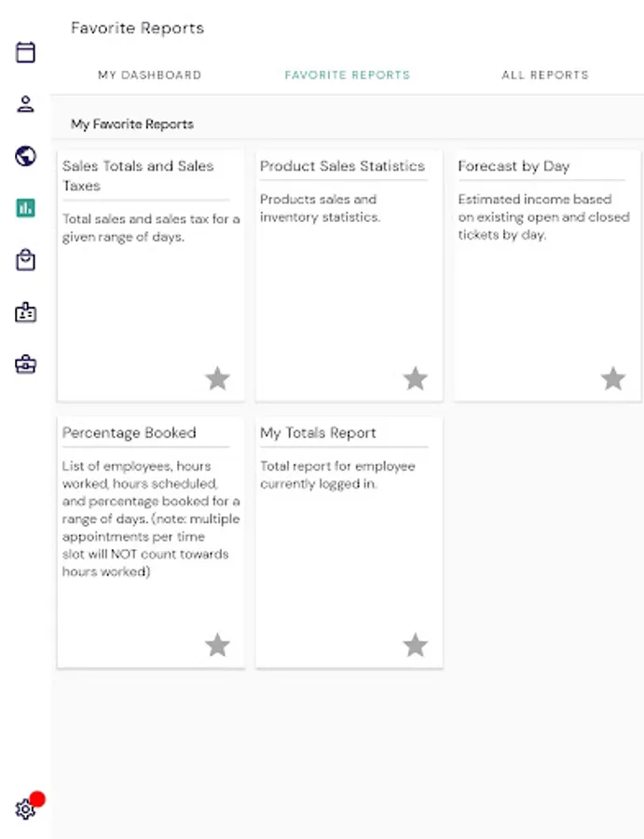Screen dimensions: 644x839
Task: Open the employee ID badge icon
Action: [25, 312]
